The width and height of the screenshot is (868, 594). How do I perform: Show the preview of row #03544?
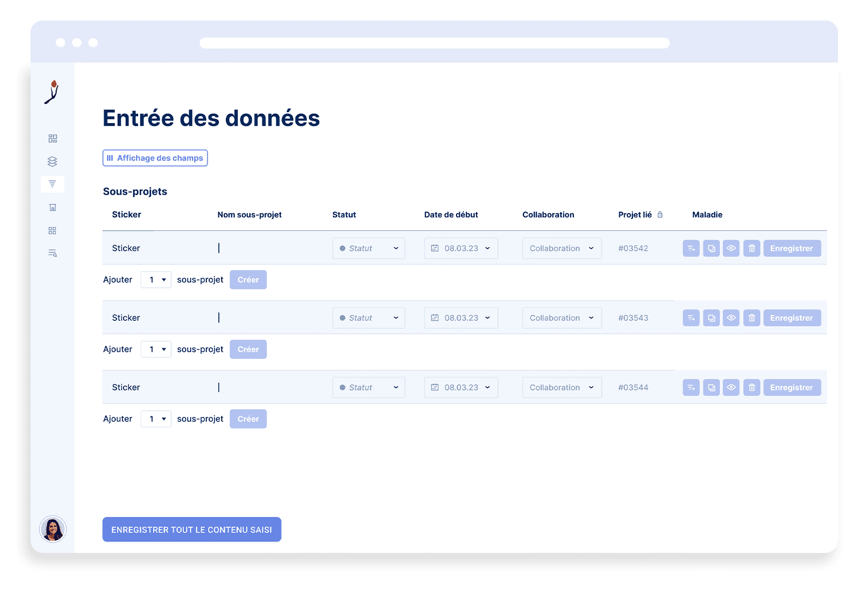[731, 387]
